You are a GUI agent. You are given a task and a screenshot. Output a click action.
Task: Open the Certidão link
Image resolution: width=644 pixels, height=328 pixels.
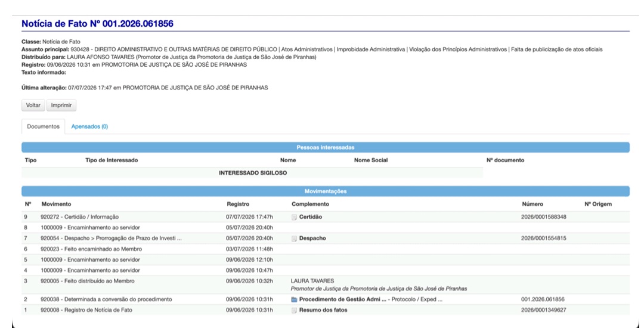click(x=311, y=217)
